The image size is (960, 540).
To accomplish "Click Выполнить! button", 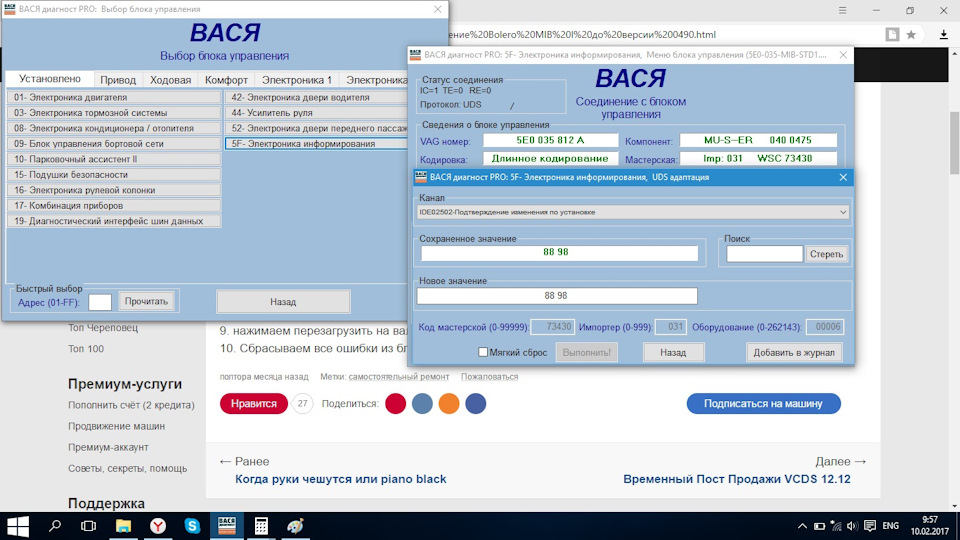I will click(587, 353).
